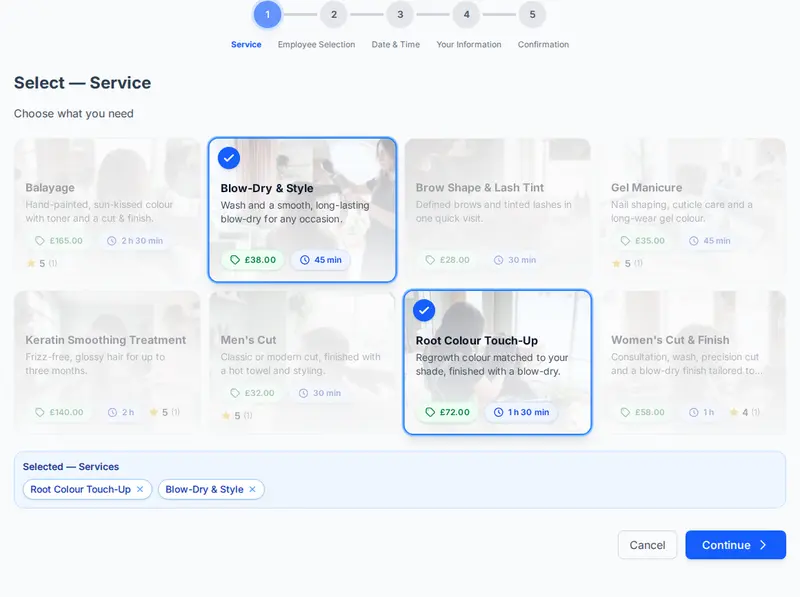Image resolution: width=800 pixels, height=597 pixels.
Task: Click the Gel Manicure rating star icon
Action: [x=616, y=263]
